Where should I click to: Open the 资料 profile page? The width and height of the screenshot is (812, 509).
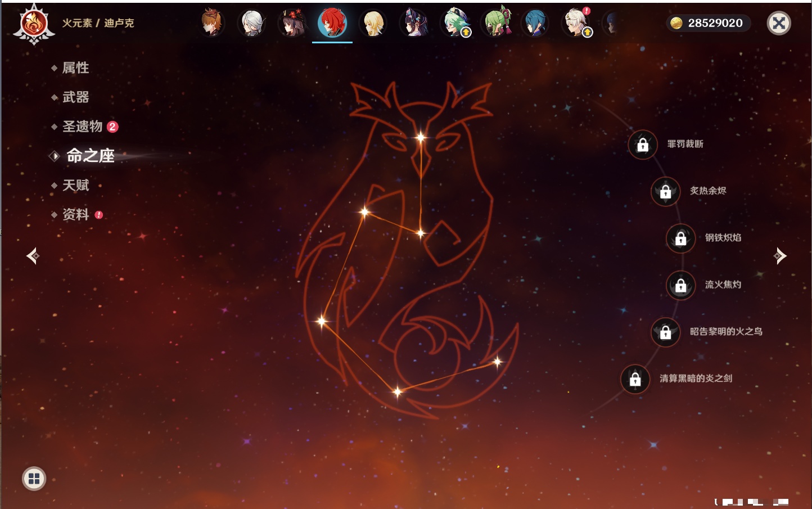(x=76, y=214)
